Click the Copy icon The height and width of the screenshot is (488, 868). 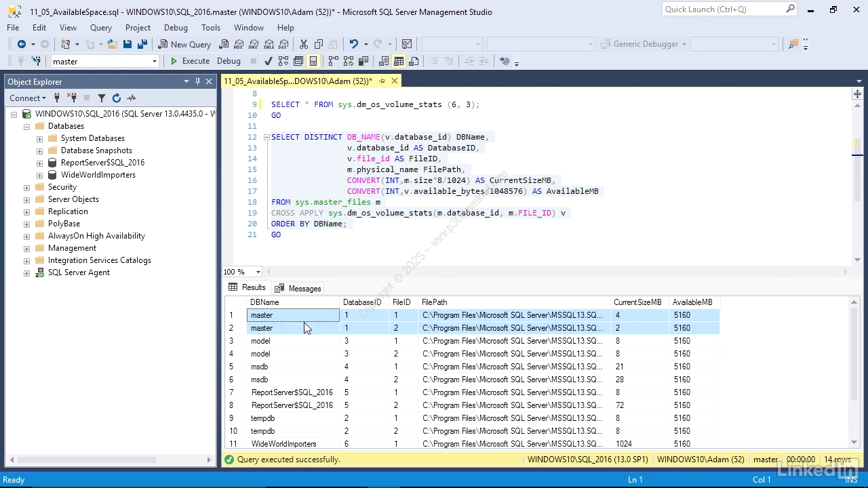pos(318,44)
